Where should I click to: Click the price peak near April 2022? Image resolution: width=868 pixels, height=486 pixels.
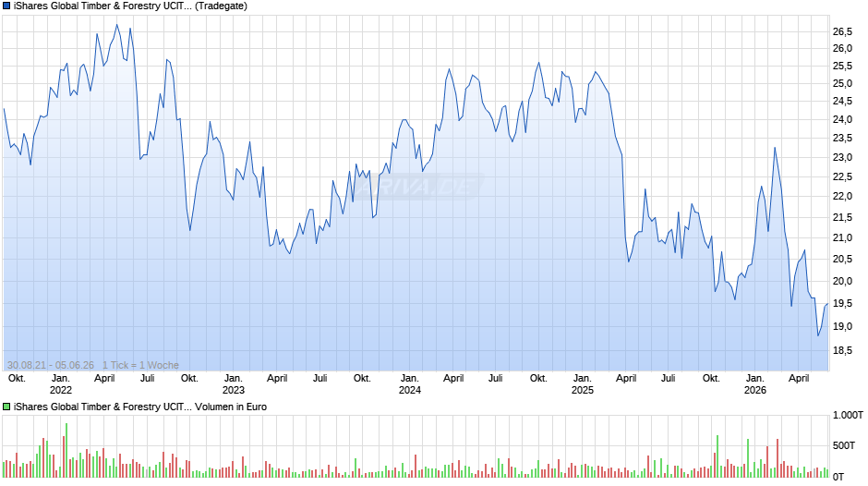116,25
